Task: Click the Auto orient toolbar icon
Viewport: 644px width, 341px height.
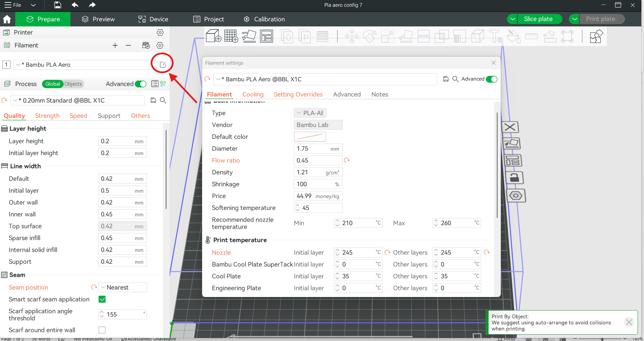Action: pyautogui.click(x=249, y=36)
